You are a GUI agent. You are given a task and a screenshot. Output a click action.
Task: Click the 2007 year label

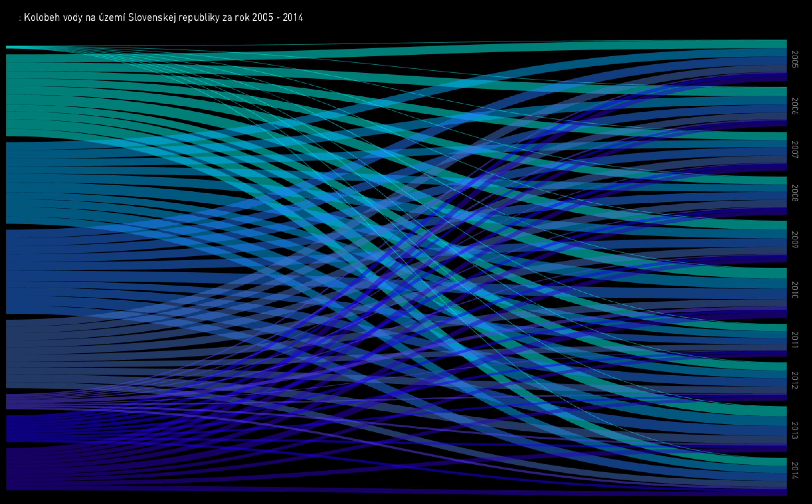(795, 150)
